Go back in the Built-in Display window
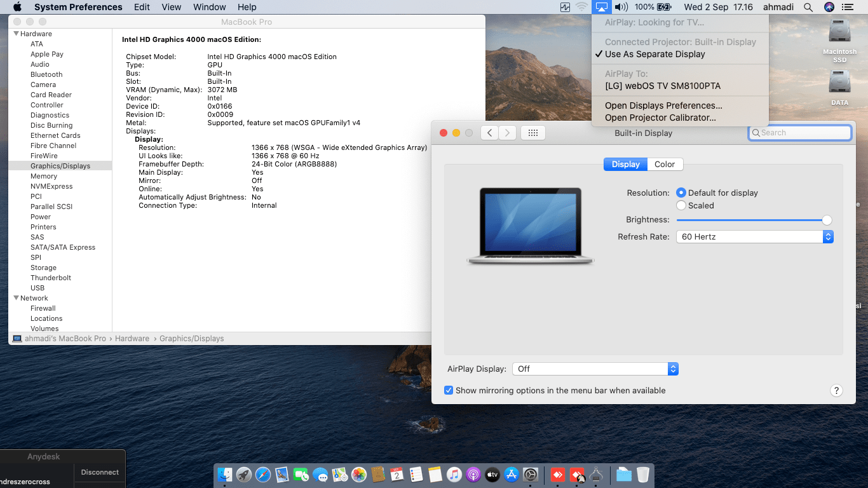 click(489, 133)
